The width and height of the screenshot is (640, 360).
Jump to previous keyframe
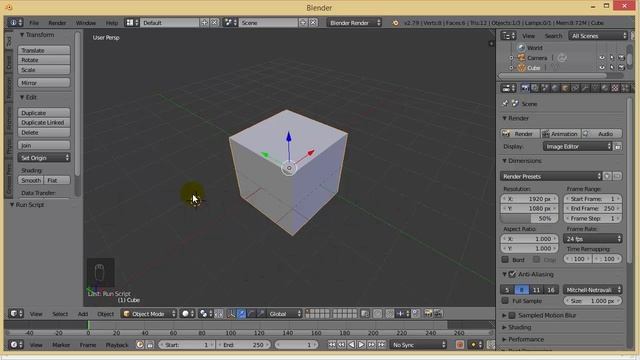pos(342,345)
